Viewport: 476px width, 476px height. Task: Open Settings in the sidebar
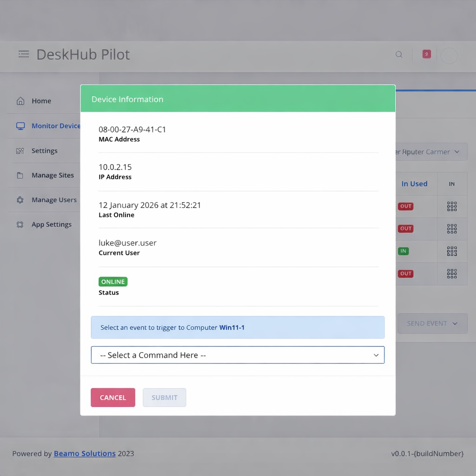click(44, 151)
